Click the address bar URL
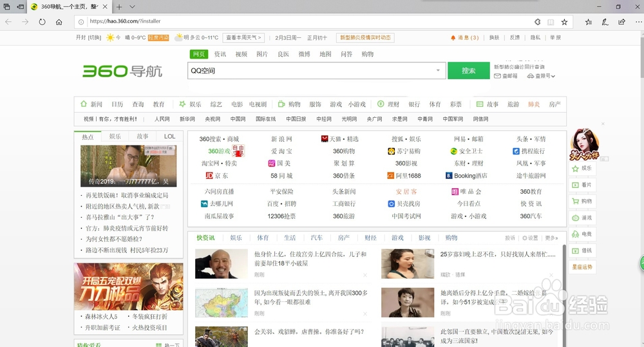Screen dimensions: 644x347 click(126, 21)
